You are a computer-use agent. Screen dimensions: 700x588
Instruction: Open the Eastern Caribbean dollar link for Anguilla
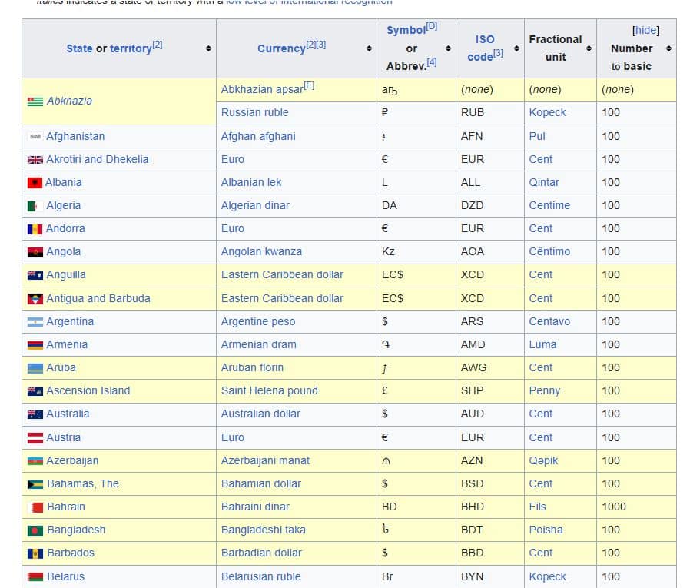click(282, 275)
